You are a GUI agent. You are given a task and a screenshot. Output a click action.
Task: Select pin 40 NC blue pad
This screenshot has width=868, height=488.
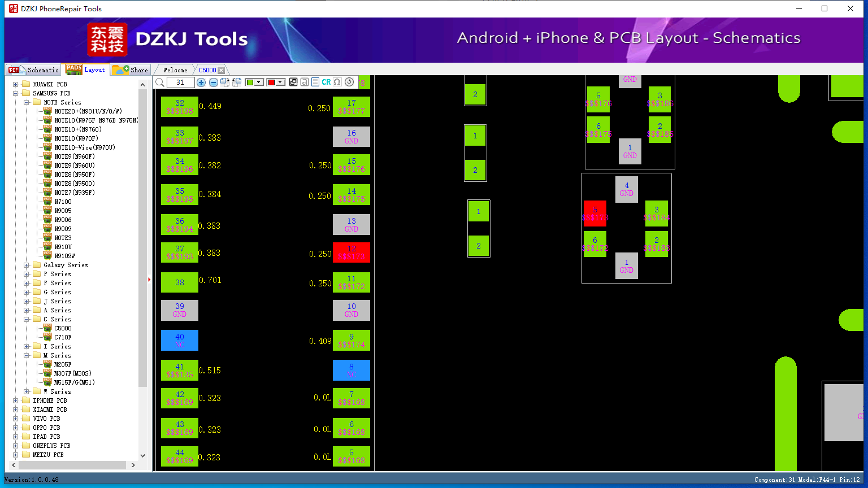tap(180, 341)
